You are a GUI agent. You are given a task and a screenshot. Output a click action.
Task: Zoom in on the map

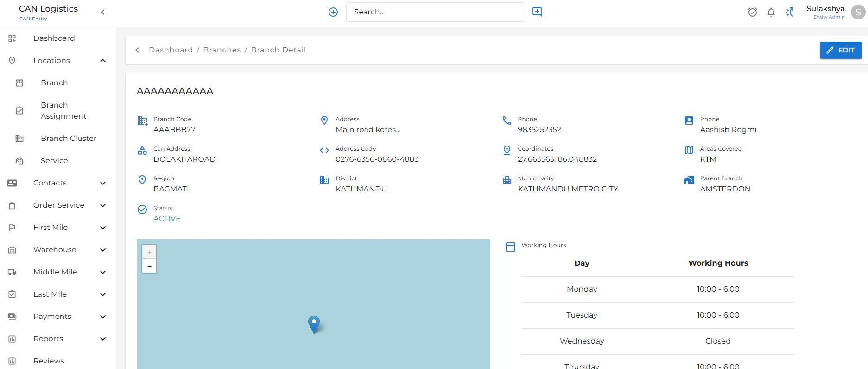(x=149, y=252)
